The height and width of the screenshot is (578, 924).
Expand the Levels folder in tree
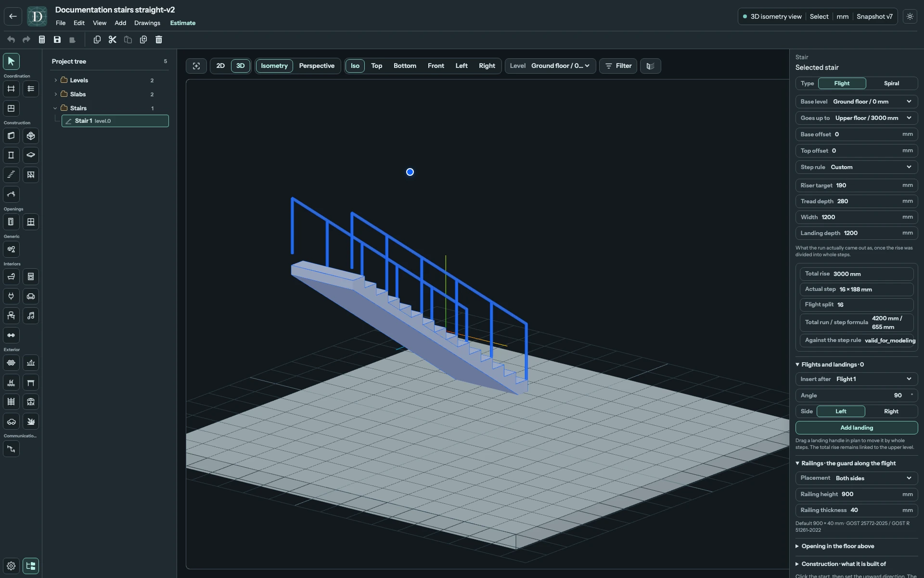click(56, 80)
